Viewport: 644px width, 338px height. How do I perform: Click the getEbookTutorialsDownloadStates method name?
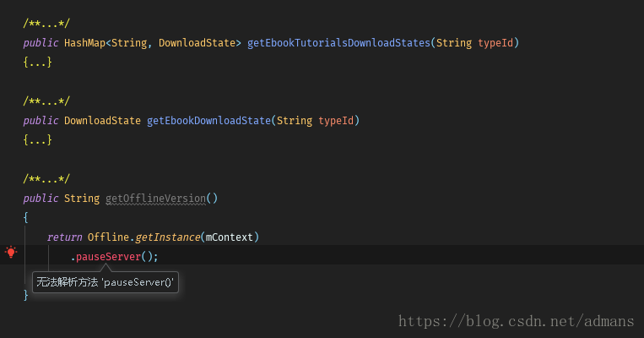pyautogui.click(x=338, y=43)
